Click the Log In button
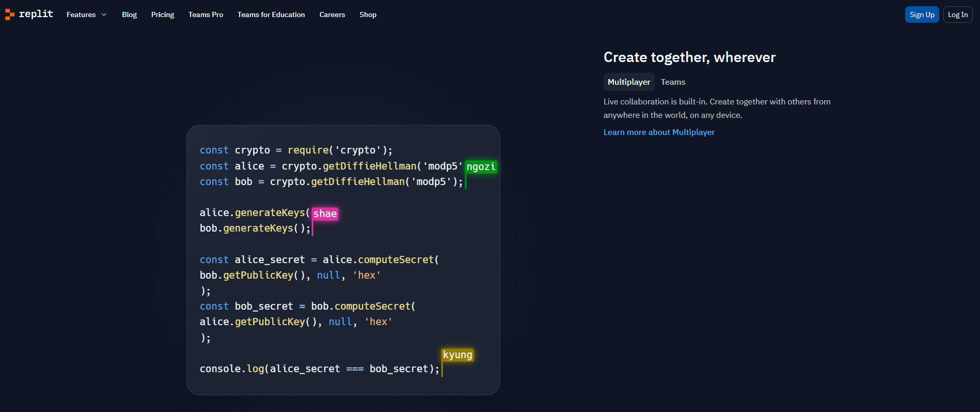 pos(957,14)
